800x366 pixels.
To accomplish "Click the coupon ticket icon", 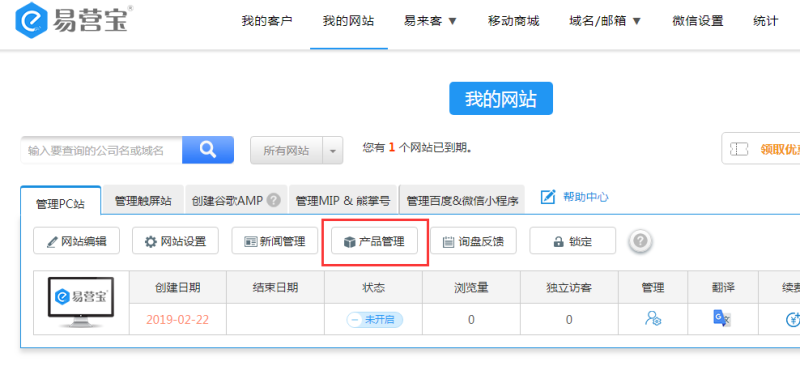I will (739, 149).
